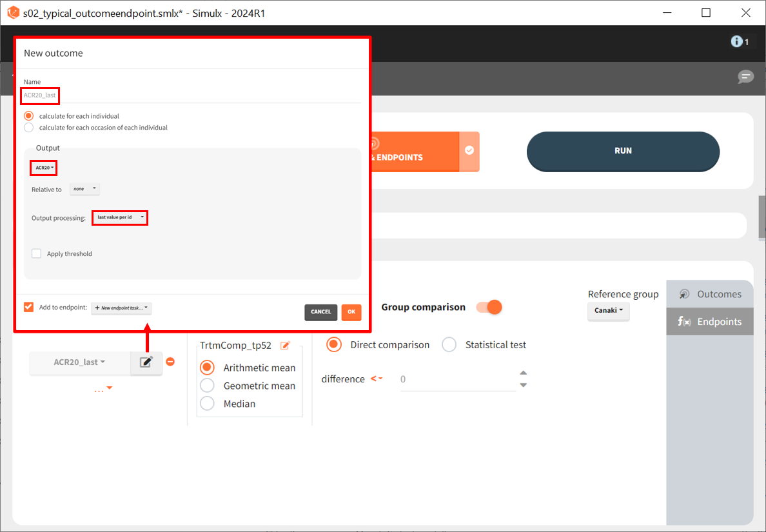Switch to the Endpoints tab
Image resolution: width=766 pixels, height=532 pixels.
point(709,322)
